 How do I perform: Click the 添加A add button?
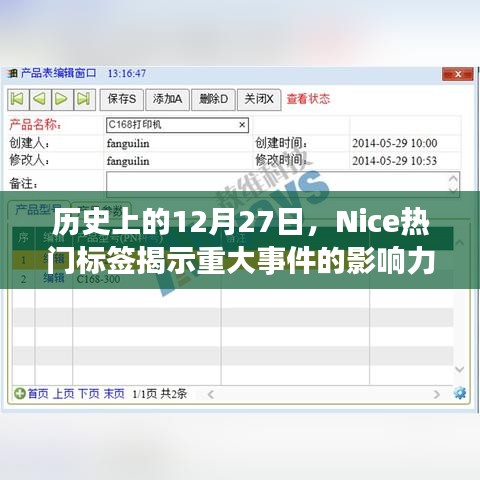[x=167, y=99]
